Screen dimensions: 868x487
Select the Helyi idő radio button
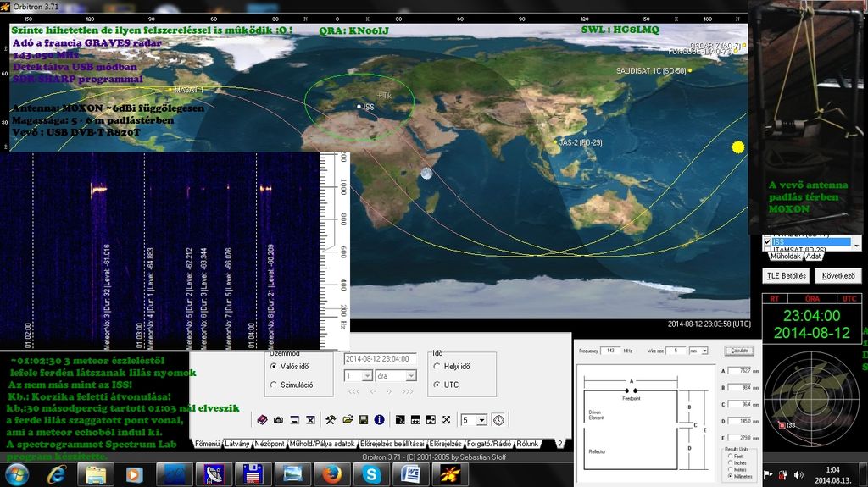[x=437, y=367]
